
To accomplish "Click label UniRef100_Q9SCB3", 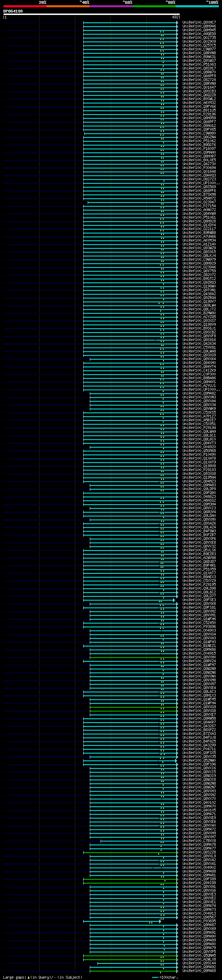I will tap(199, 91).
